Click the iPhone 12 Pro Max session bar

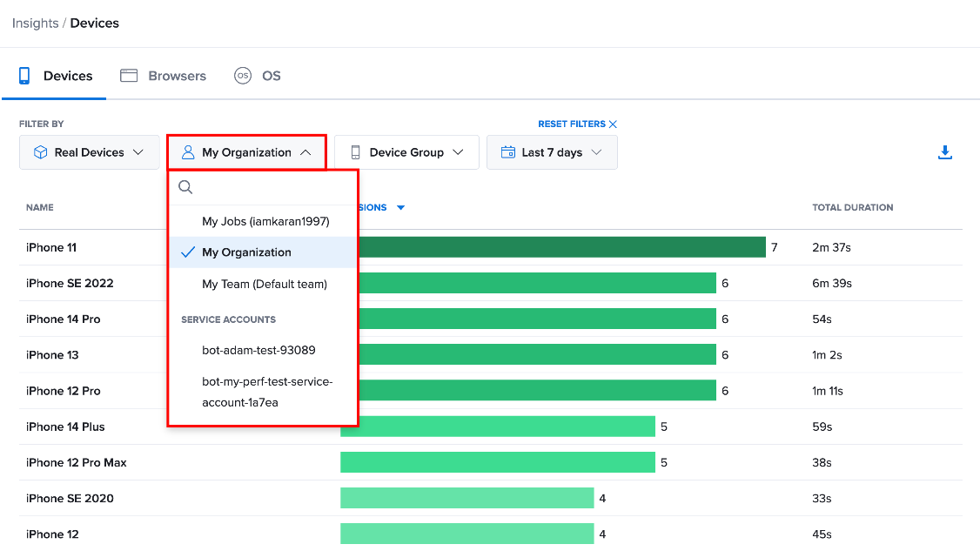(498, 462)
